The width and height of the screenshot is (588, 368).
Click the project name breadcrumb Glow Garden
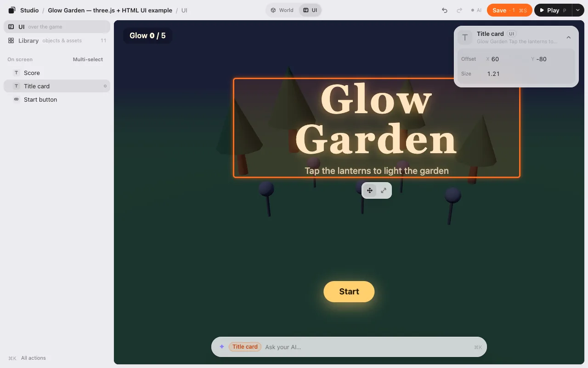(110, 10)
